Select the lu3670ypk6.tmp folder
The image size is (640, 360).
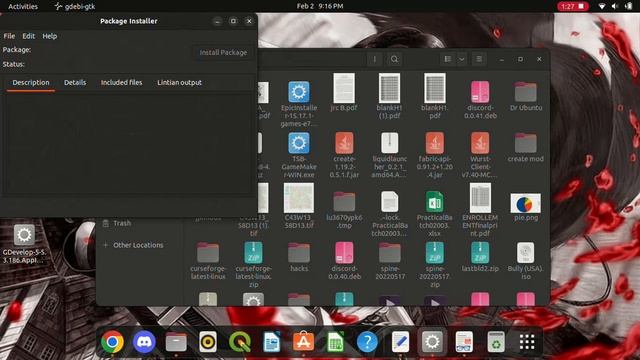pyautogui.click(x=344, y=210)
